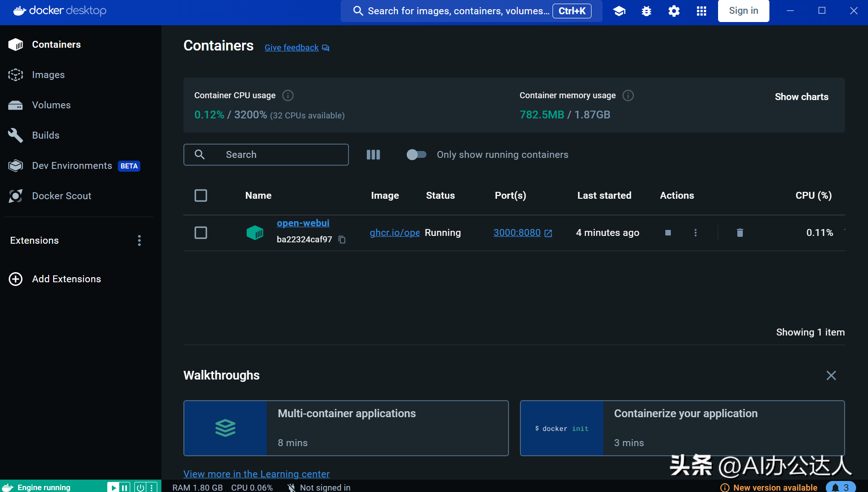Click the RAM 1.80 GB status

pyautogui.click(x=198, y=487)
